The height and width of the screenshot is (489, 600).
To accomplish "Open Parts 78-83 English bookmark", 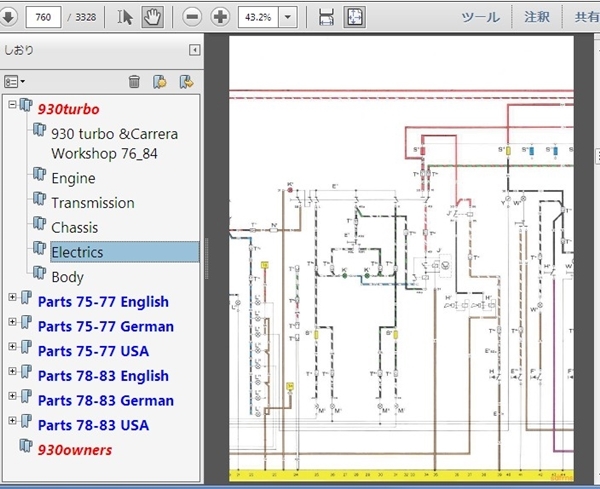I will (103, 376).
